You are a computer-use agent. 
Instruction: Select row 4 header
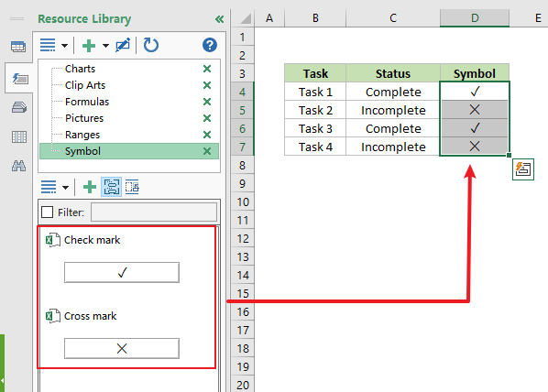pyautogui.click(x=243, y=92)
